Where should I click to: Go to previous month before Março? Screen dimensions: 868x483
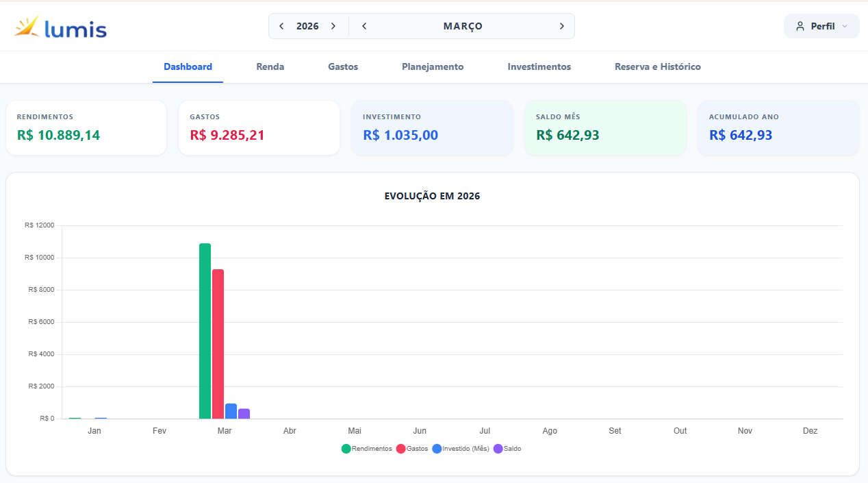(364, 26)
